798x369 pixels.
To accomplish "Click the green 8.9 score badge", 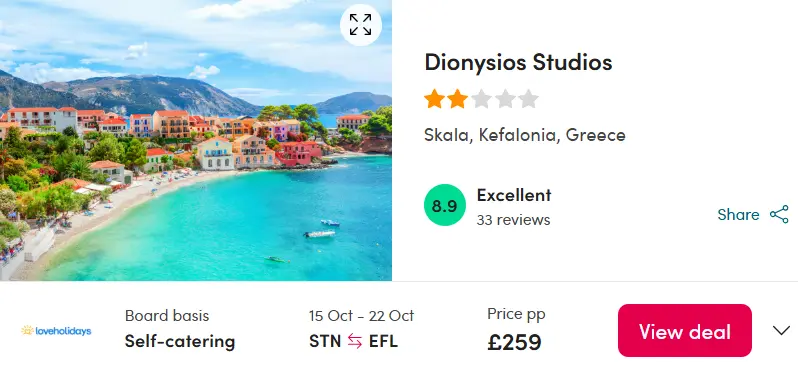I will coord(444,205).
